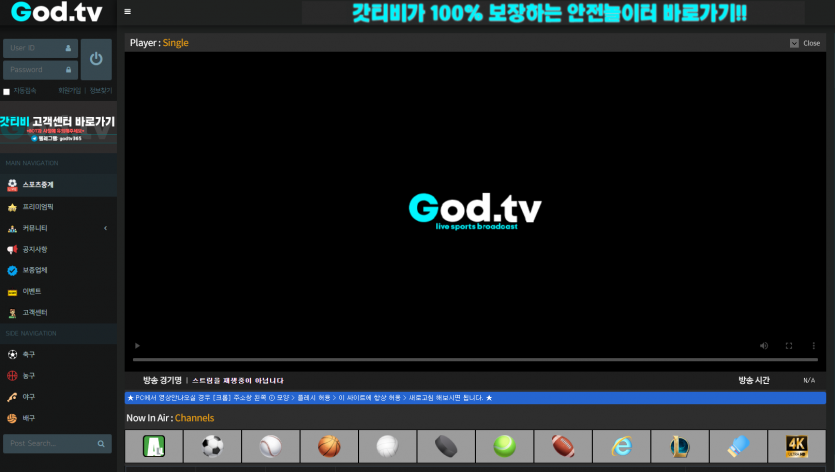Enable the 자동접속 auto-login checkbox
The height and width of the screenshot is (472, 835).
pos(6,92)
